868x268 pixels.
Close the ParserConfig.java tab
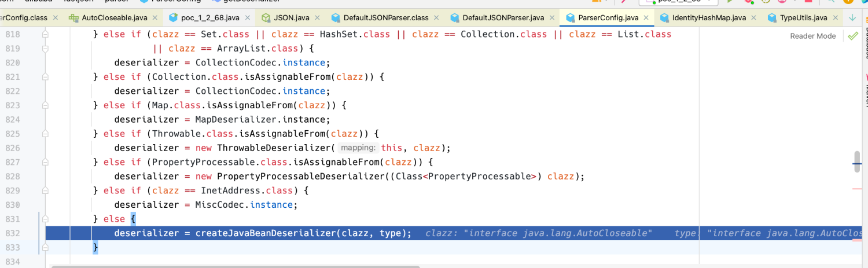pyautogui.click(x=646, y=18)
